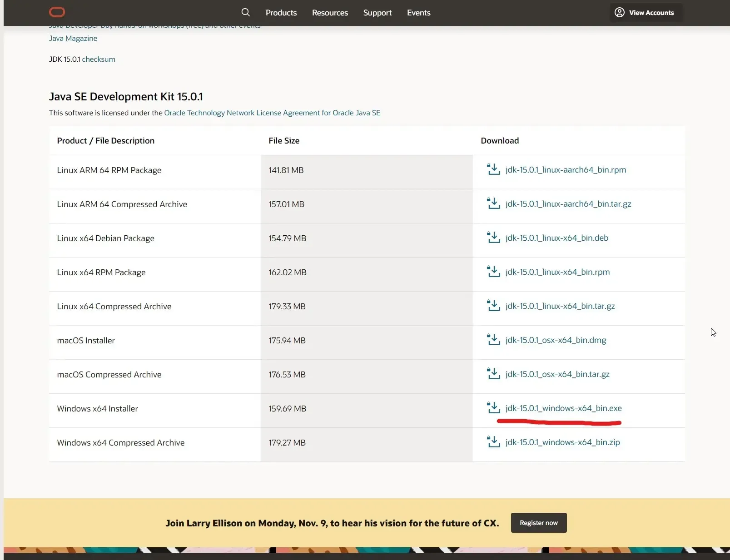Download jdk-15.0.1_linux-x64_bin.rpm file link

tap(557, 272)
